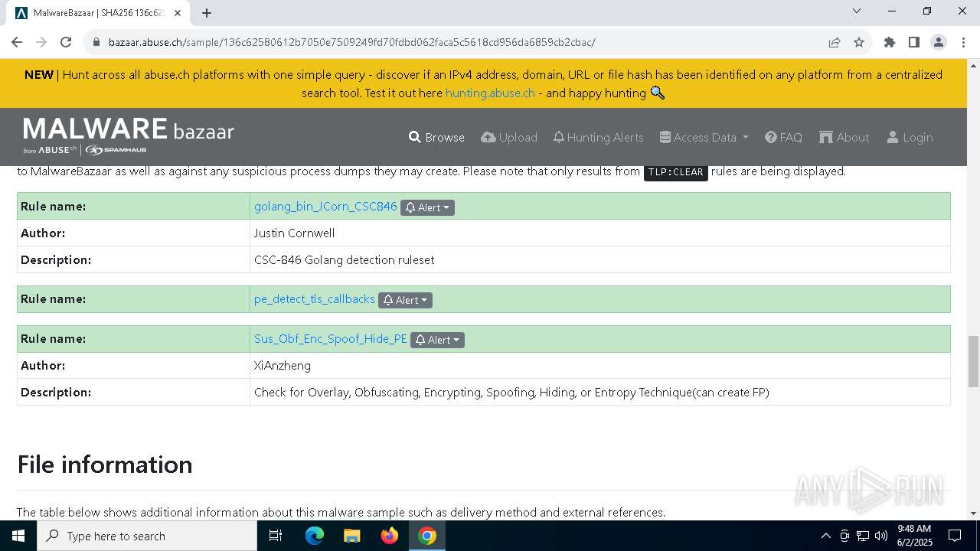
Task: Share this page via the share icon
Action: pos(835,42)
